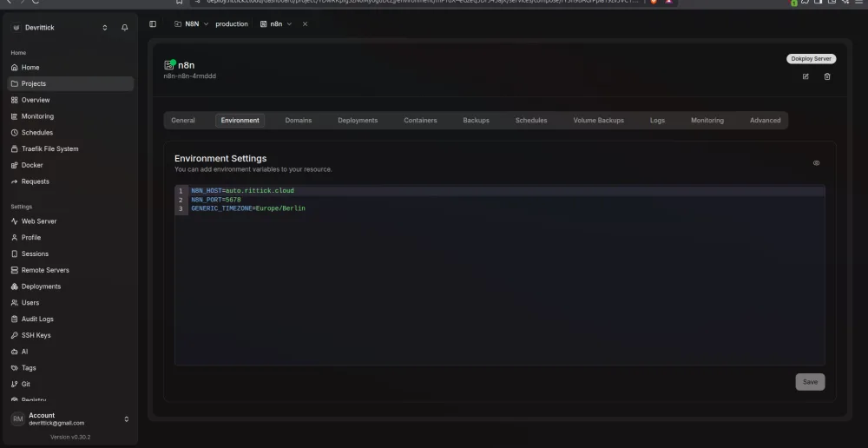
Task: Click the Dokploy Server badge
Action: tap(811, 59)
